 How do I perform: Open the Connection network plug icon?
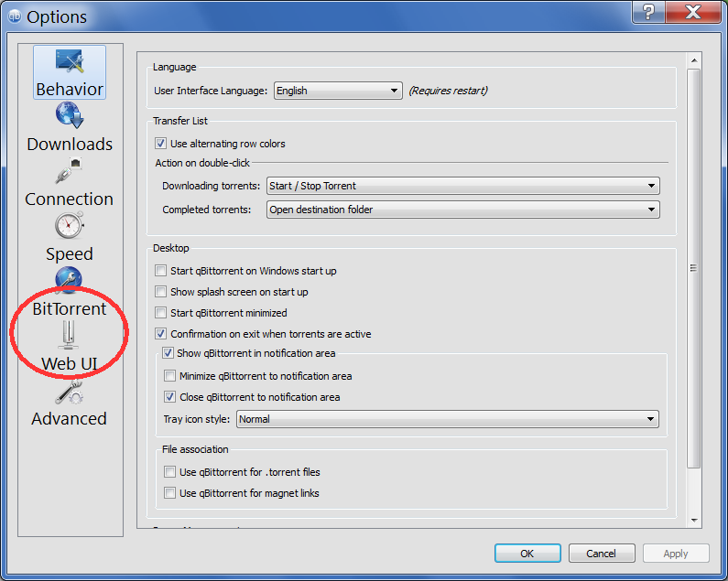coord(69,170)
